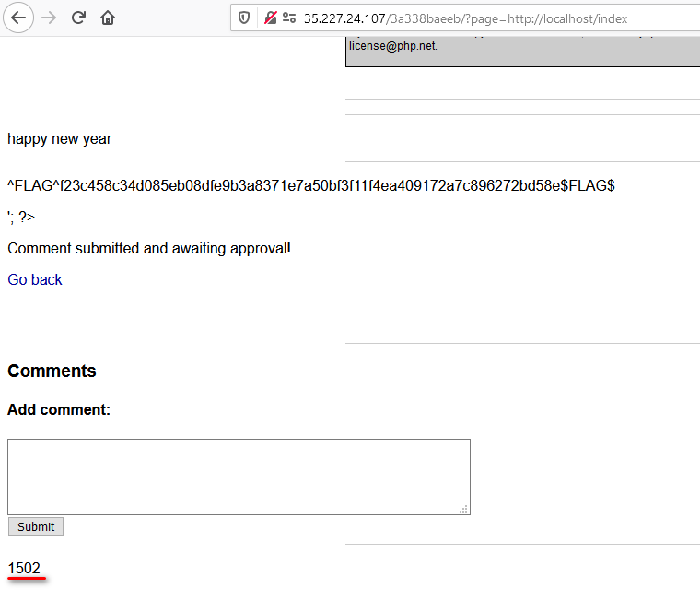
Task: Click the "Add comment:" label
Action: pos(59,409)
